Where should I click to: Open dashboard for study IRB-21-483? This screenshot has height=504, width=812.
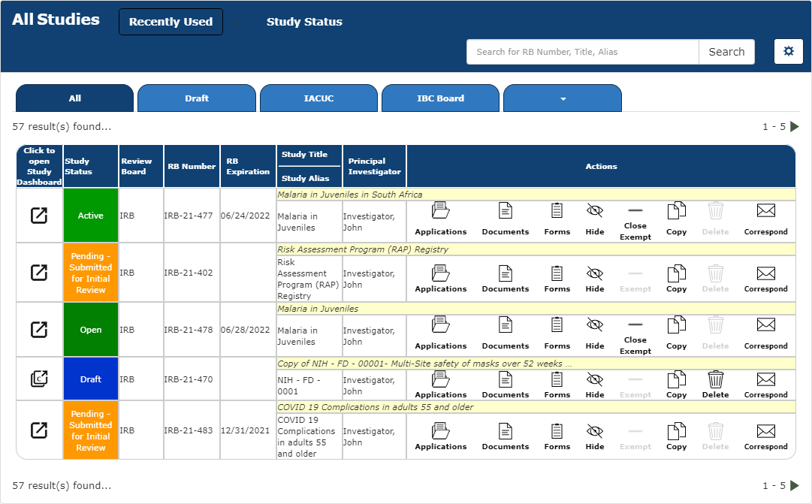click(39, 430)
